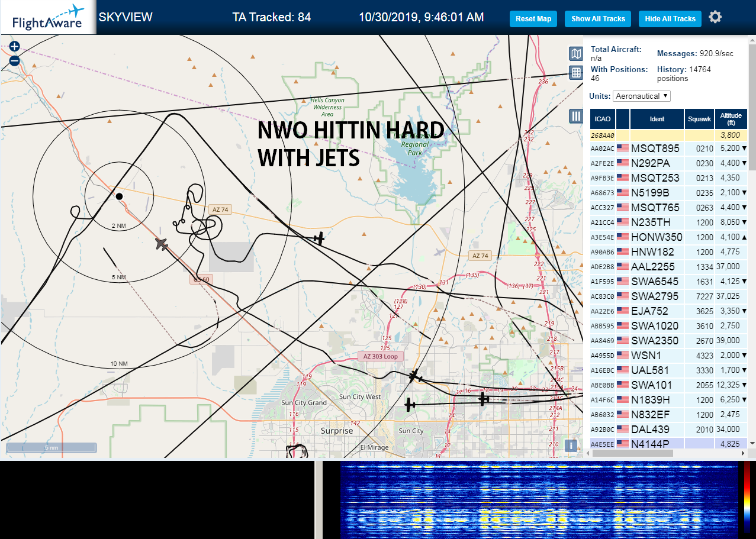Select the aircraft icon near AZ 303 Loop
This screenshot has height=539, width=756.
click(x=415, y=375)
